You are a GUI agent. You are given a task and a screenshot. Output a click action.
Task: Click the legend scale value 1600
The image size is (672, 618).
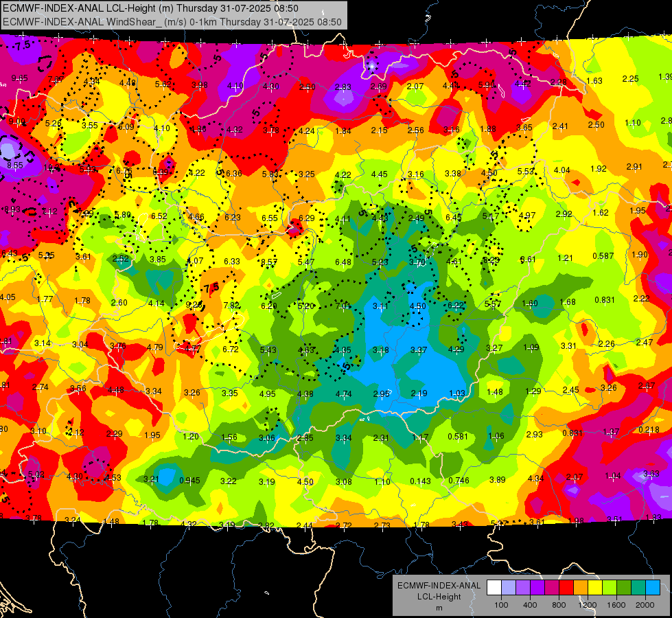616,605
